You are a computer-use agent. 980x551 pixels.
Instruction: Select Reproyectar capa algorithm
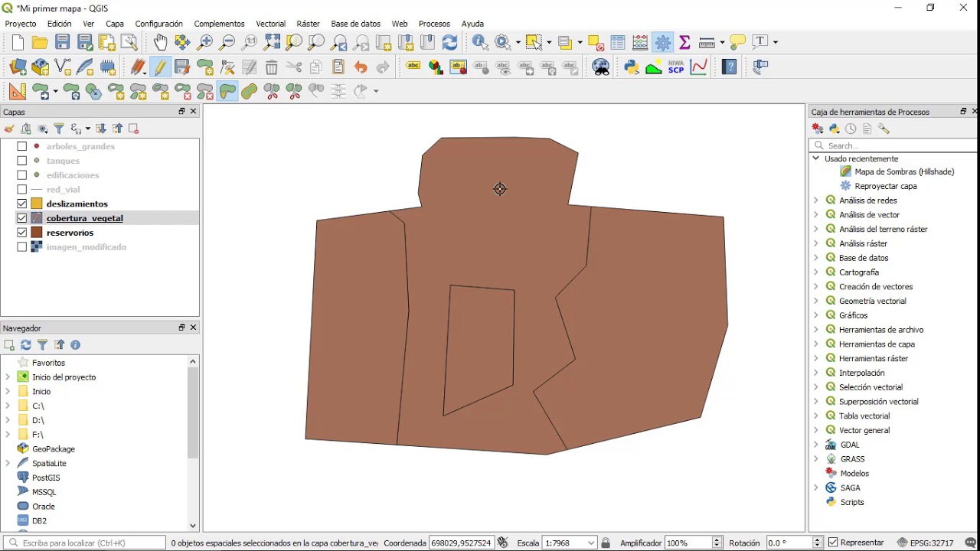885,186
